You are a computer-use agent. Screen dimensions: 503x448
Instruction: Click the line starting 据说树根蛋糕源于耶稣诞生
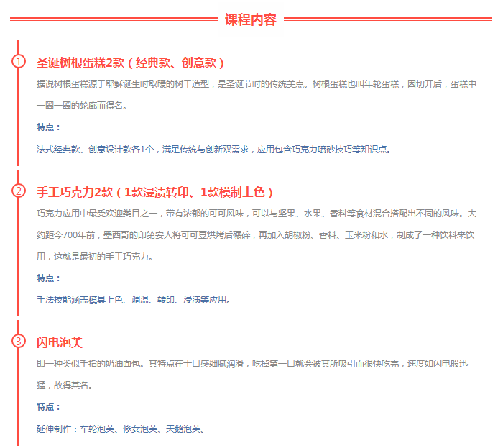pyautogui.click(x=257, y=84)
